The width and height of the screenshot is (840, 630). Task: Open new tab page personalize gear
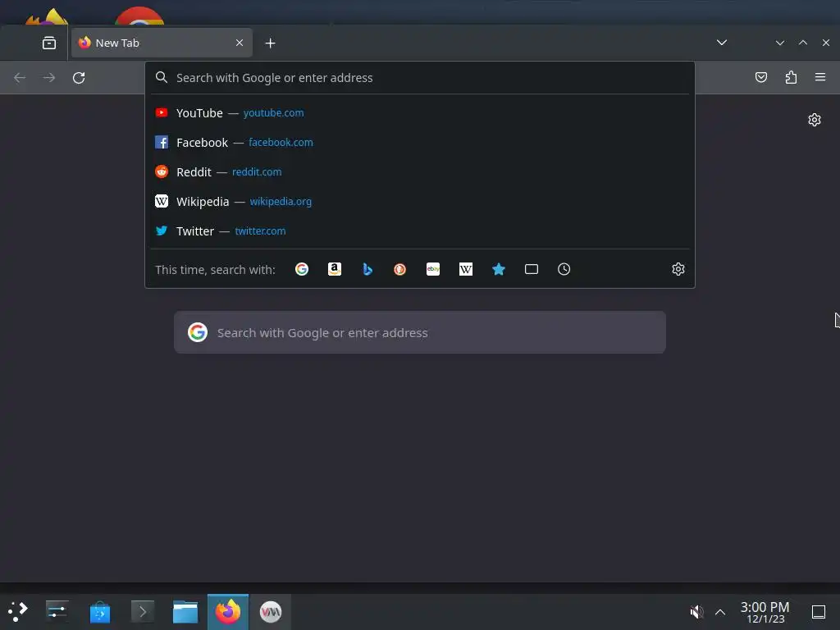[x=815, y=120]
